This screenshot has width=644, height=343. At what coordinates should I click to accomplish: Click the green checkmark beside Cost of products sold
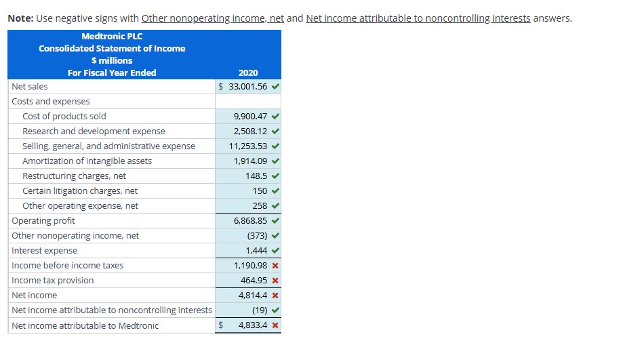point(276,116)
